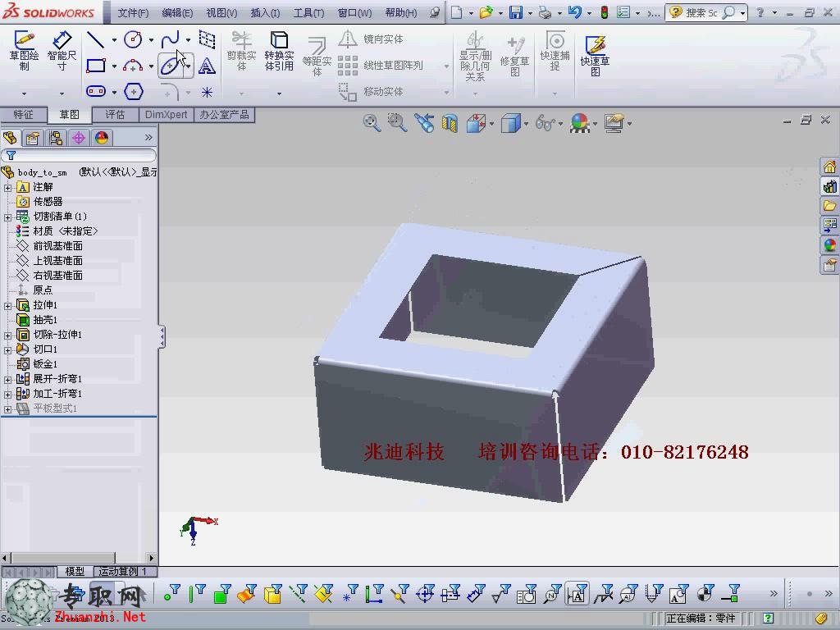Open the DisplayManager tab icon
Image resolution: width=840 pixels, height=630 pixels.
(102, 138)
